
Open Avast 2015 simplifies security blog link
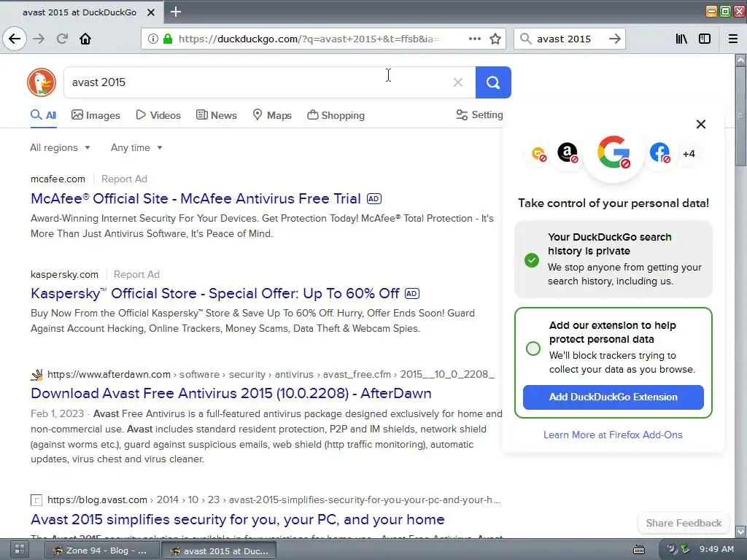[238, 519]
